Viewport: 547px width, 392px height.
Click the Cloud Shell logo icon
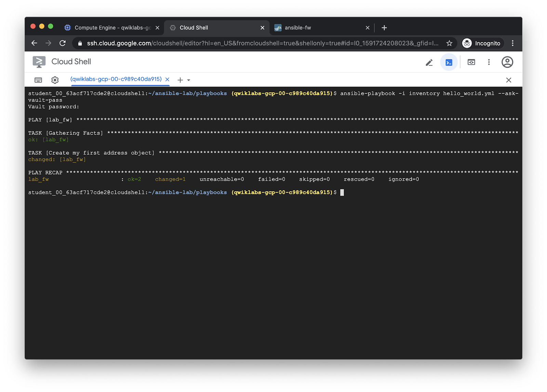point(39,62)
